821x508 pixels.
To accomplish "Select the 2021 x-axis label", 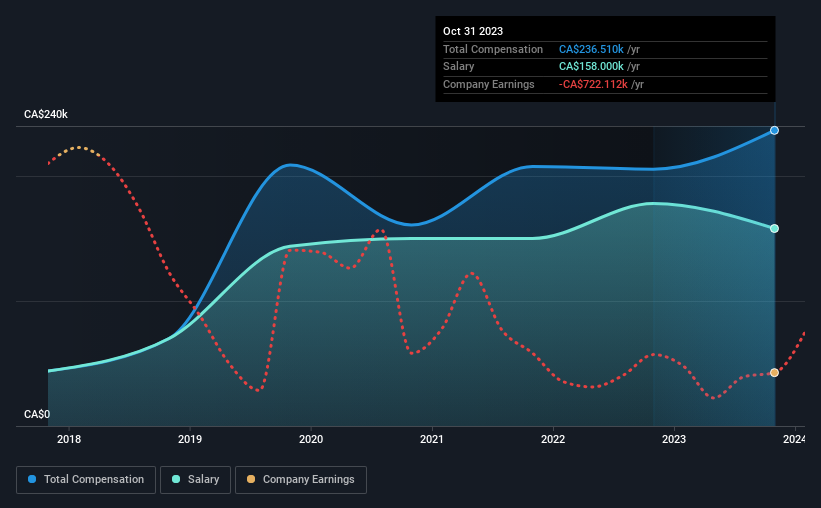I will pyautogui.click(x=432, y=439).
